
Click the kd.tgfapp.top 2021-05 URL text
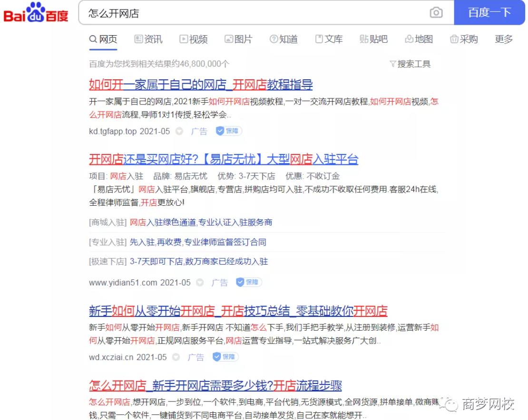(x=129, y=131)
